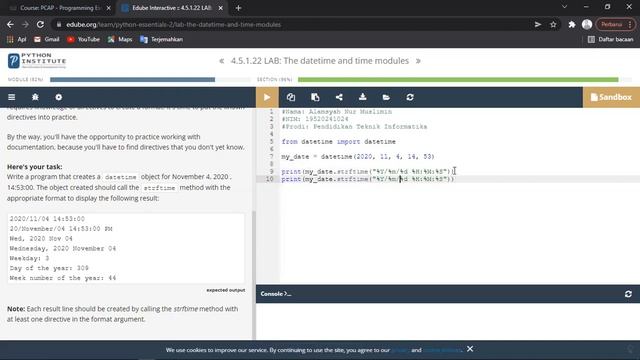Click 'Week number of the year: 44' text
The width and height of the screenshot is (640, 360).
(x=63, y=278)
